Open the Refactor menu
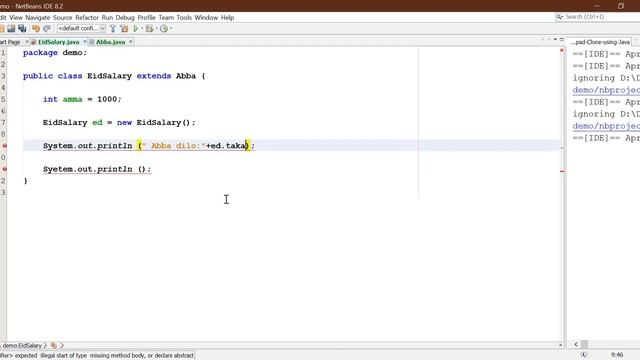This screenshot has width=640, height=360. 87,18
